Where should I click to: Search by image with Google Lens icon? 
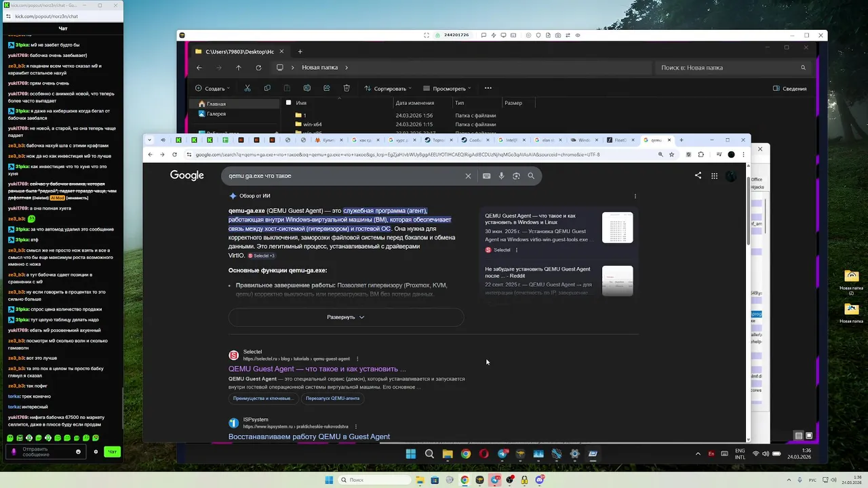516,176
